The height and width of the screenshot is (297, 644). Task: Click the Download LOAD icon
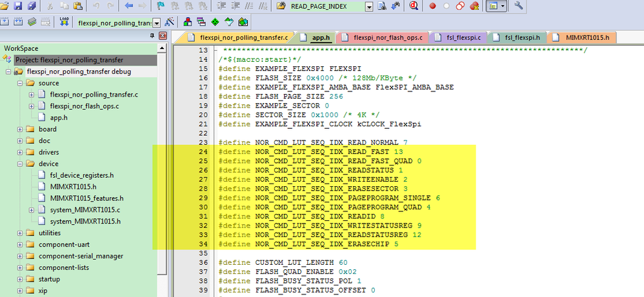click(x=64, y=22)
